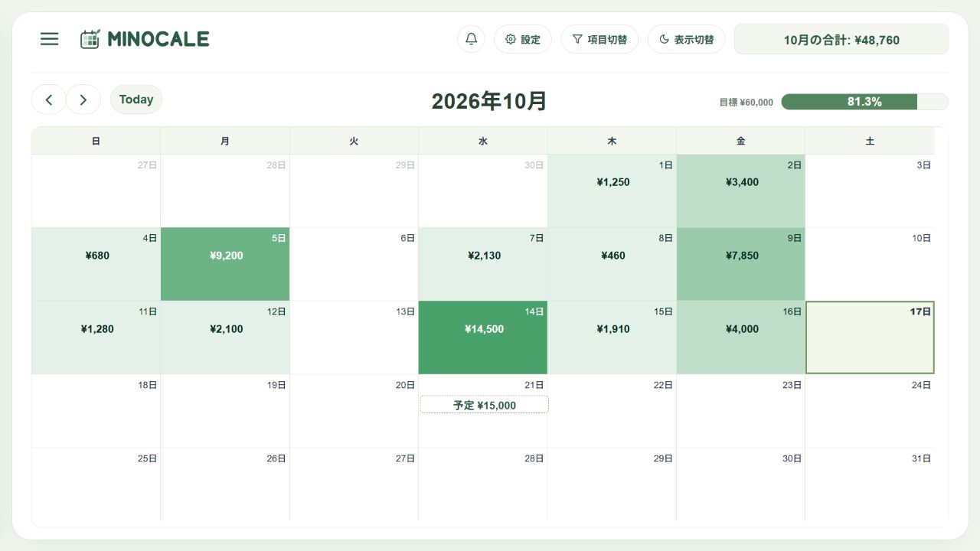980x551 pixels.
Task: Click the 金 weekday header
Action: coord(740,141)
